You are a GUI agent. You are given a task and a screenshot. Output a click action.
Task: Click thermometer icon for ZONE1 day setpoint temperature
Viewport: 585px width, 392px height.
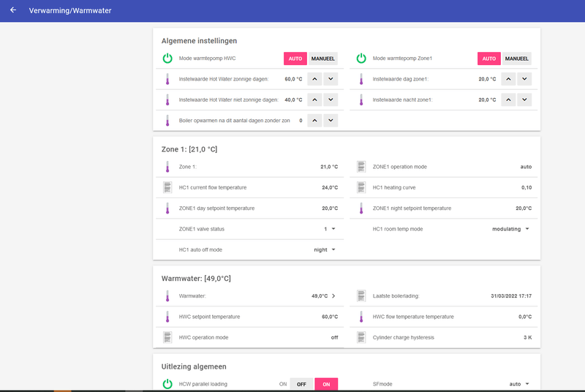coord(167,208)
